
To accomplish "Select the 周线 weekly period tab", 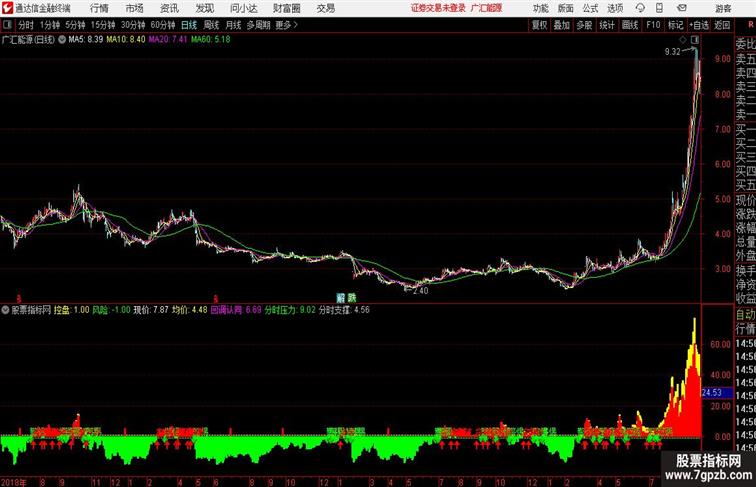I will 211,25.
